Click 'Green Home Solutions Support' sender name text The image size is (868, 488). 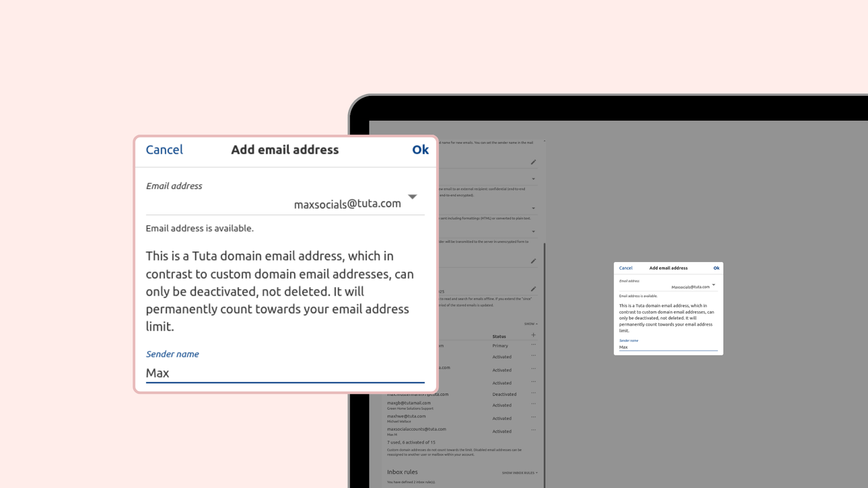pyautogui.click(x=410, y=409)
